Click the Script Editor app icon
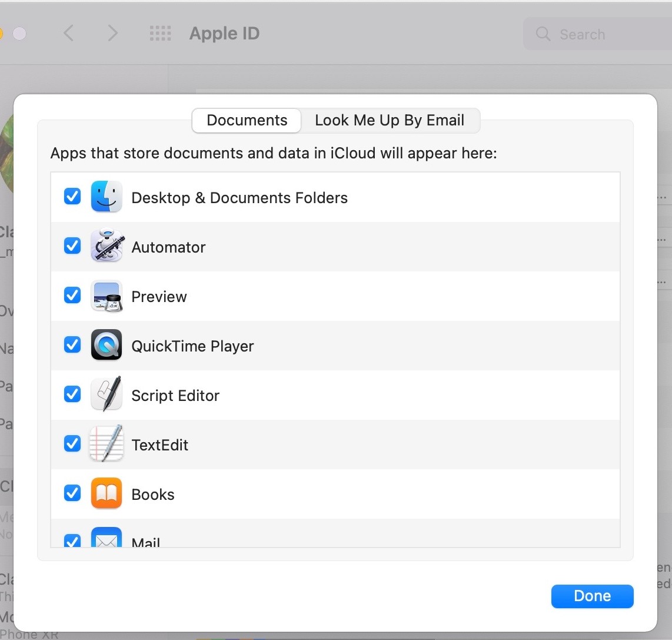 [x=107, y=394]
